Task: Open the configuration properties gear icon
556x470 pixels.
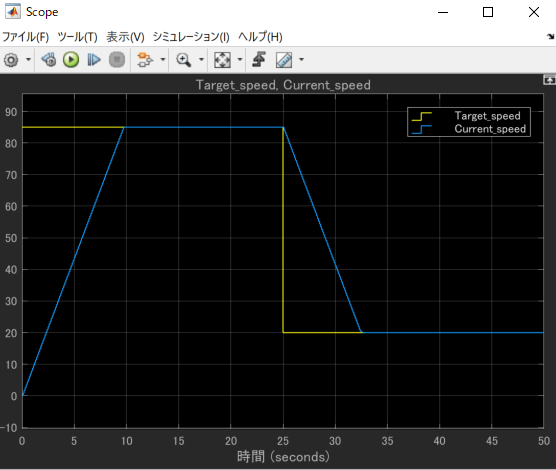Action: 11,60
